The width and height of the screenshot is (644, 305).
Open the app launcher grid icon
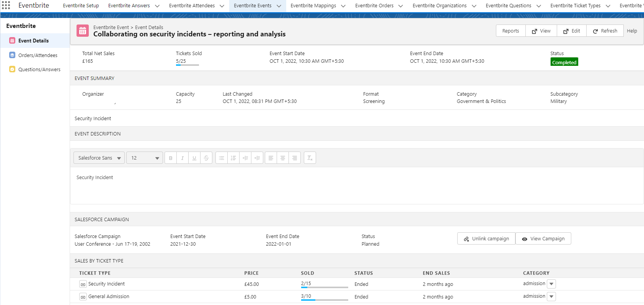click(x=6, y=5)
